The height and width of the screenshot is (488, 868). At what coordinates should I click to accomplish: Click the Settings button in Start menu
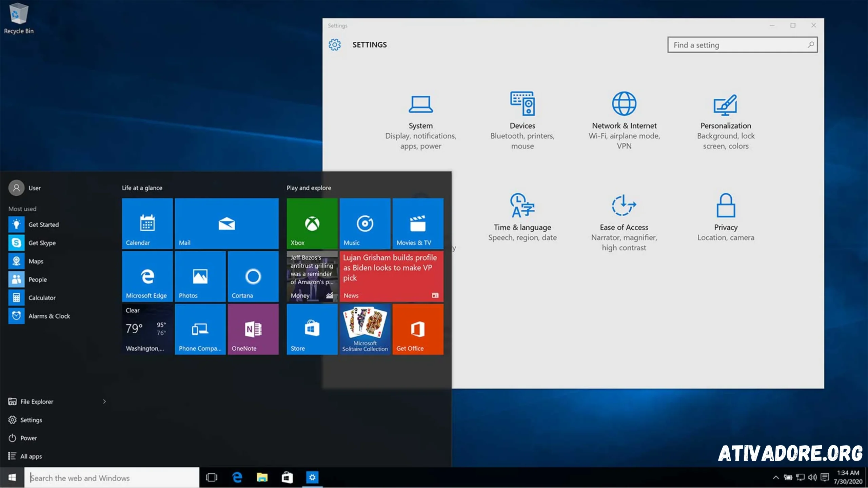click(x=31, y=419)
